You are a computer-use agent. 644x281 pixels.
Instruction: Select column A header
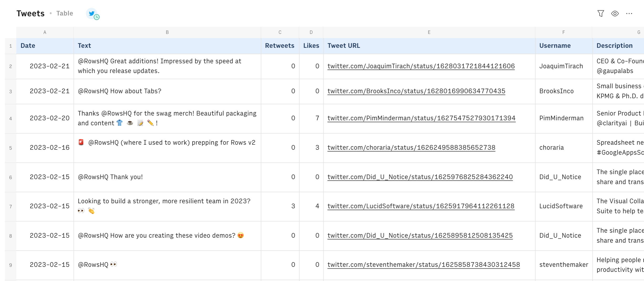coord(45,32)
